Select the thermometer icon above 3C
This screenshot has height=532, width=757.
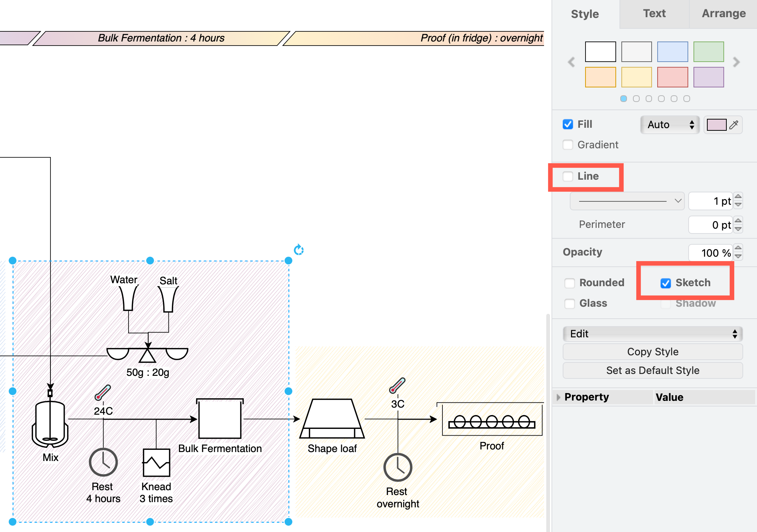point(398,385)
